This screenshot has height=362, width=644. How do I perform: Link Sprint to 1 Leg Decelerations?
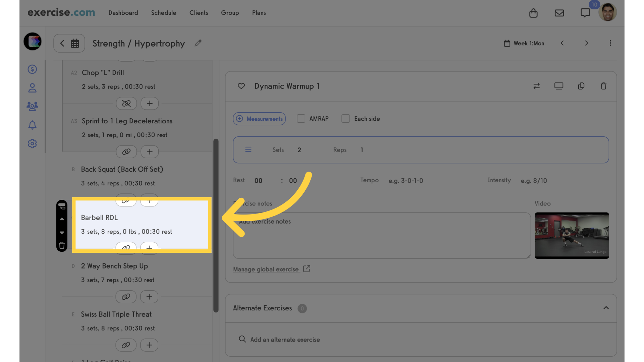point(126,152)
